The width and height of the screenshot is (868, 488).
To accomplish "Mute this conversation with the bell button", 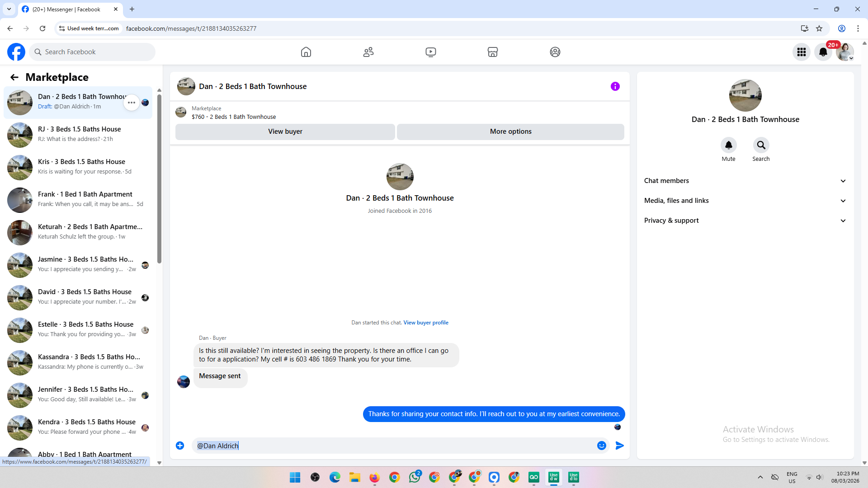I will 728,145.
